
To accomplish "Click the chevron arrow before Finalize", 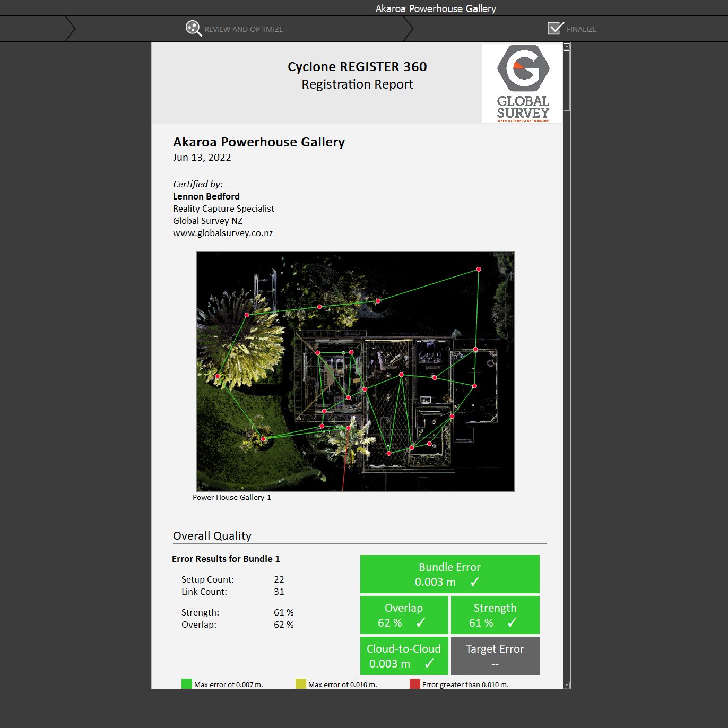I will point(408,29).
